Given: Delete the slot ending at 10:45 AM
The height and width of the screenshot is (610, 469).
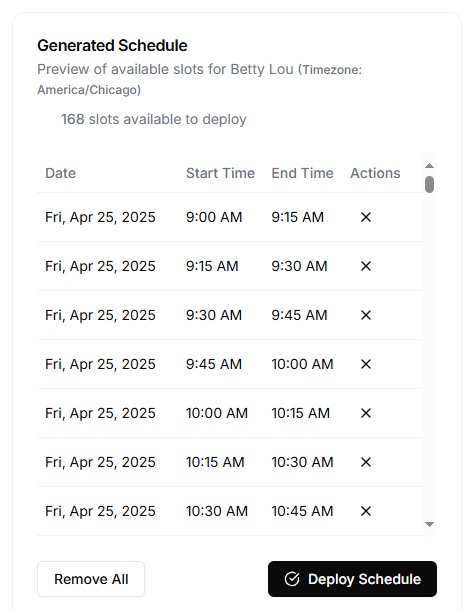Looking at the screenshot, I should coord(366,511).
